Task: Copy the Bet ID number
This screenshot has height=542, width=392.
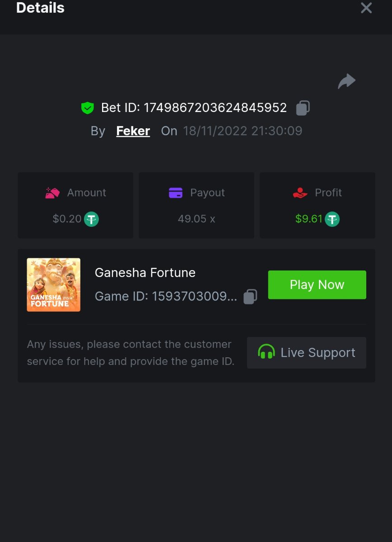Action: tap(303, 108)
